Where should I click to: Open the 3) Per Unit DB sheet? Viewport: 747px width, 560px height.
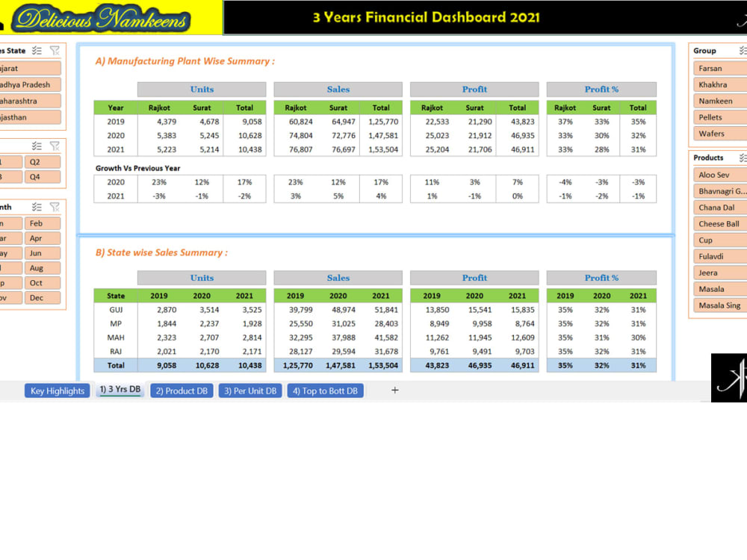(x=249, y=391)
